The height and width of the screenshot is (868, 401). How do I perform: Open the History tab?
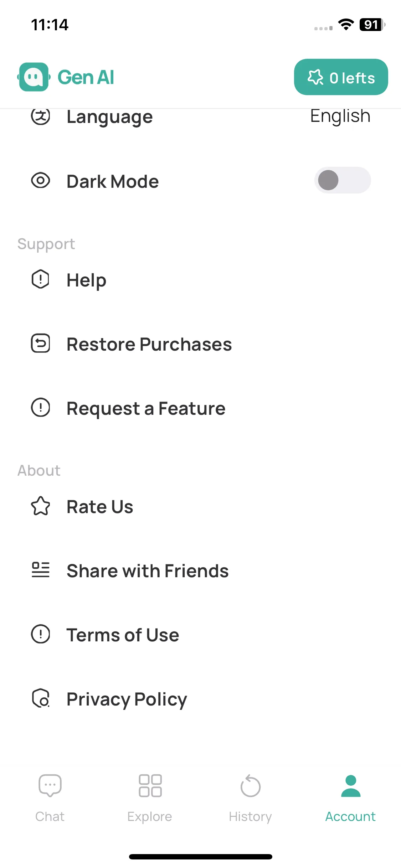click(x=251, y=798)
